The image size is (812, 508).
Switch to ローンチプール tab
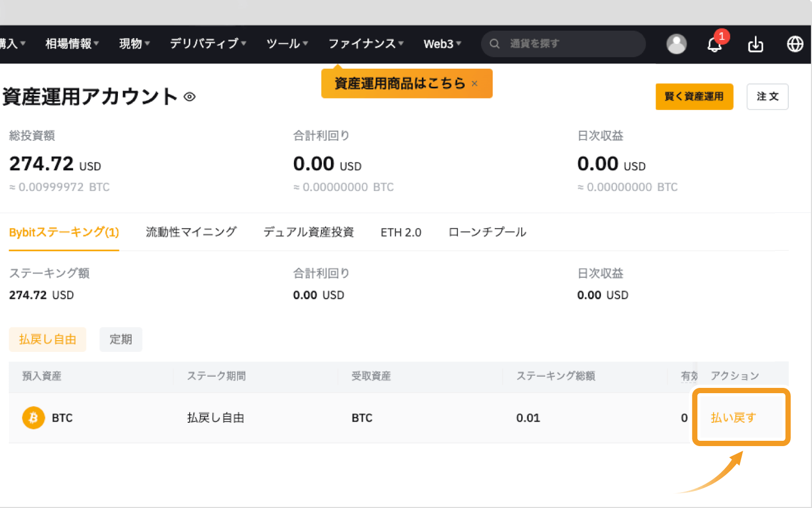[487, 232]
